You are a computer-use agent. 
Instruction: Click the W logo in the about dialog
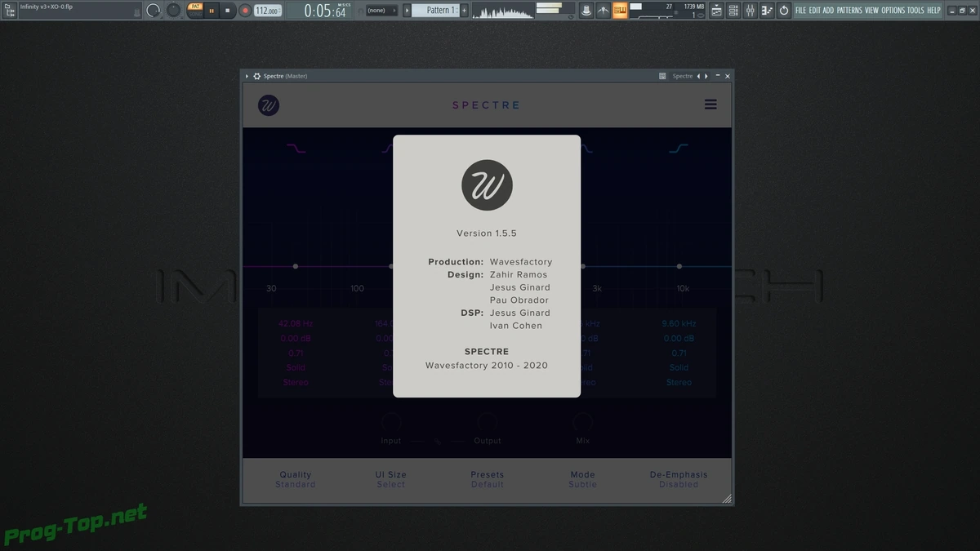(487, 185)
